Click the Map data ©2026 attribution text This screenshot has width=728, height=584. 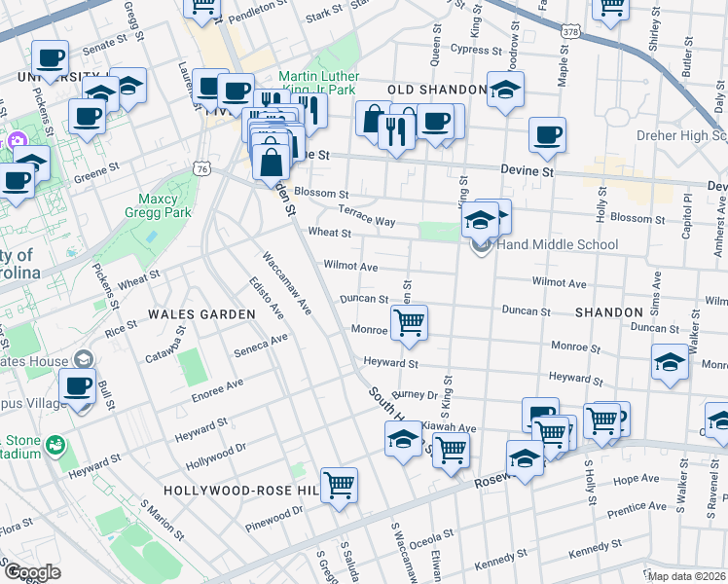[x=687, y=577]
